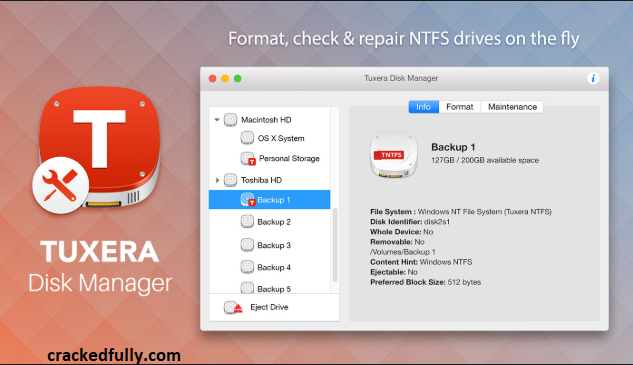The height and width of the screenshot is (365, 633).
Task: Select Backup 4 in the sidebar
Action: tap(269, 267)
